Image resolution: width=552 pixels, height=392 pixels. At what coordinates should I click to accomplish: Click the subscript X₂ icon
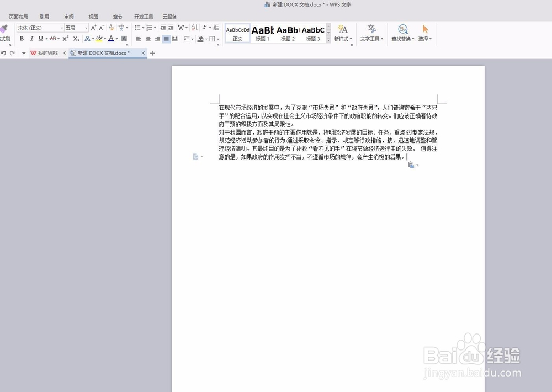click(x=75, y=39)
